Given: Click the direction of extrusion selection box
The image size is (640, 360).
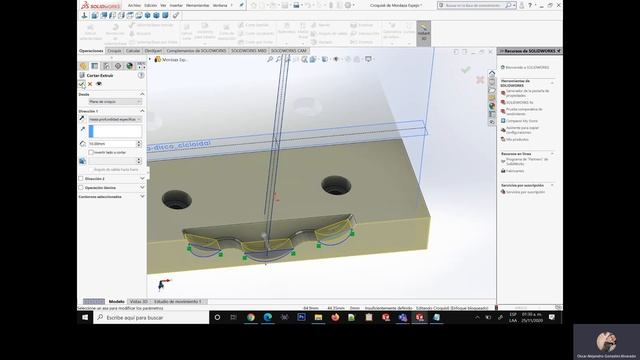Looking at the screenshot, I should (116, 131).
